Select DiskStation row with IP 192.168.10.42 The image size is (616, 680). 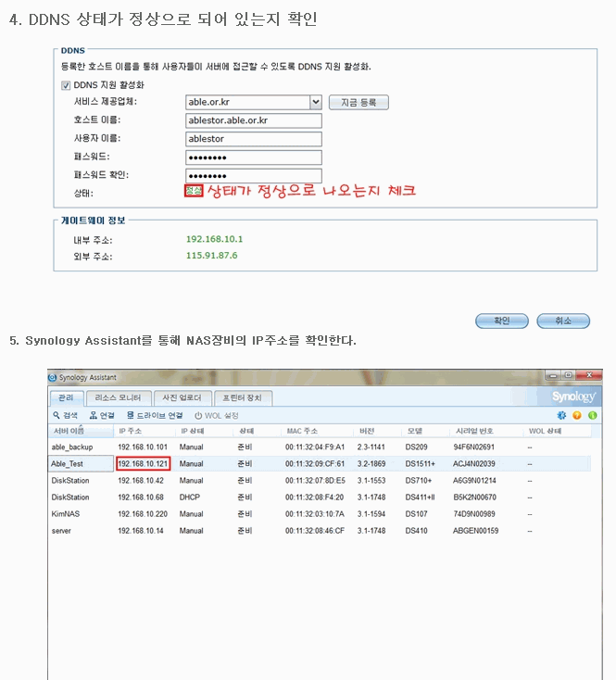(x=320, y=481)
